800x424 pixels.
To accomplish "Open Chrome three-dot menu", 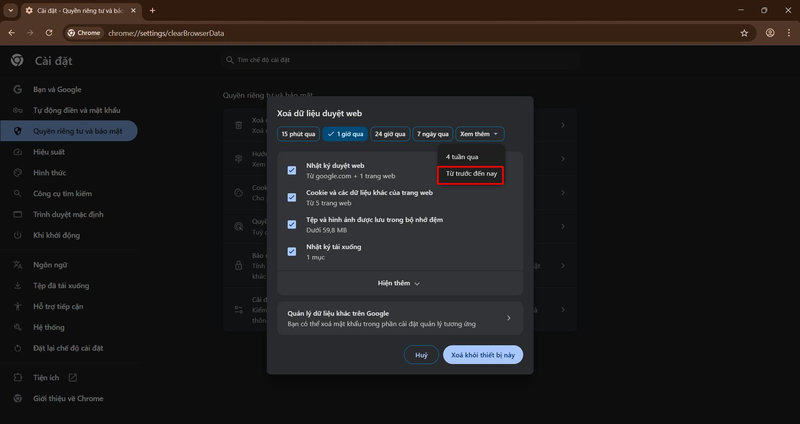I will click(x=788, y=33).
